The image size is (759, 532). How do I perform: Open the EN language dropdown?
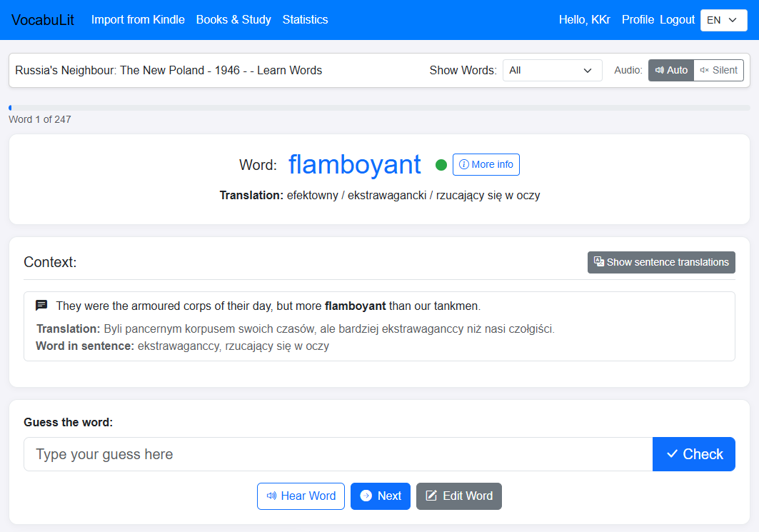point(723,20)
